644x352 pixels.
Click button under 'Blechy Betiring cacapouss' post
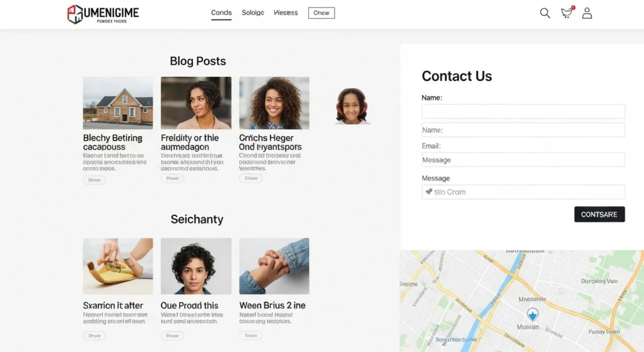click(x=94, y=179)
